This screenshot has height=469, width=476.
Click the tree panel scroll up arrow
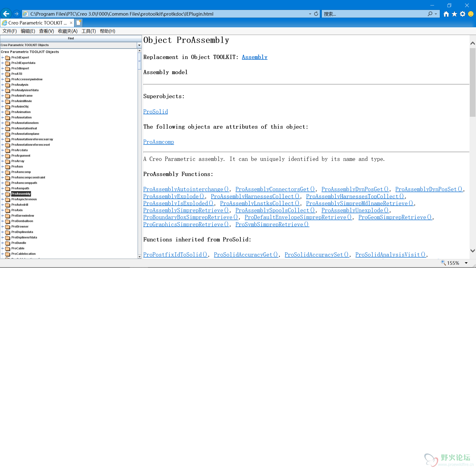tap(140, 51)
